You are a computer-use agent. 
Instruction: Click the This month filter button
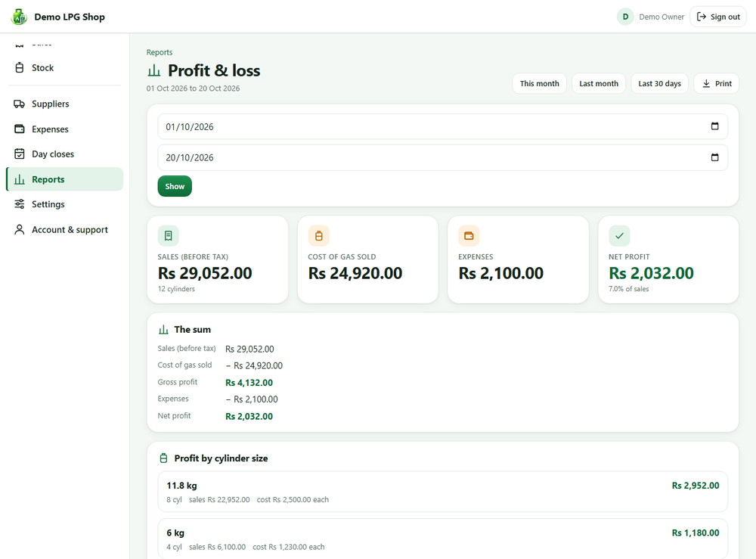[x=539, y=83]
